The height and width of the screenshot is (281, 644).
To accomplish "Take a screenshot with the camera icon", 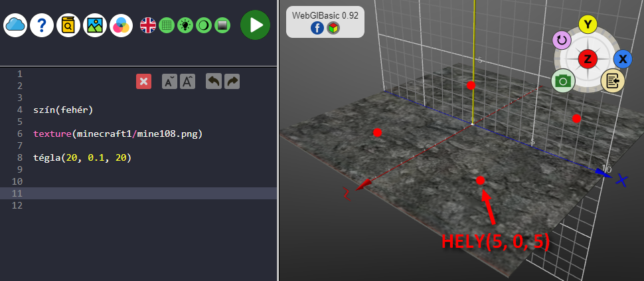I will 563,81.
